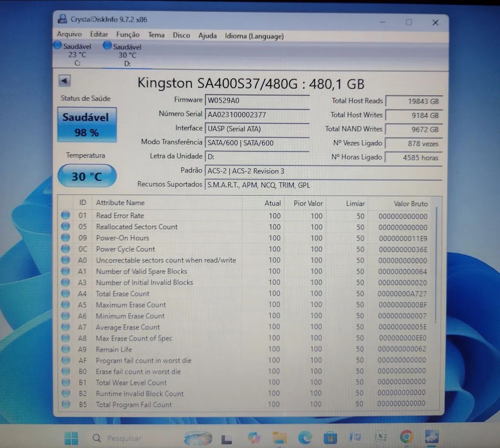500x448 pixels.
Task: Open Microsoft Store from the taskbar
Action: [330, 437]
